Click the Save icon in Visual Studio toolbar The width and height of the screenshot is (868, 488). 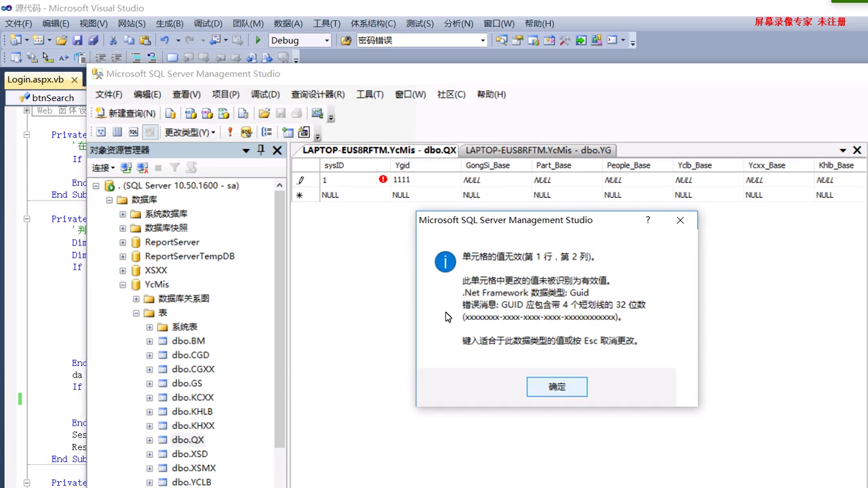[x=77, y=40]
